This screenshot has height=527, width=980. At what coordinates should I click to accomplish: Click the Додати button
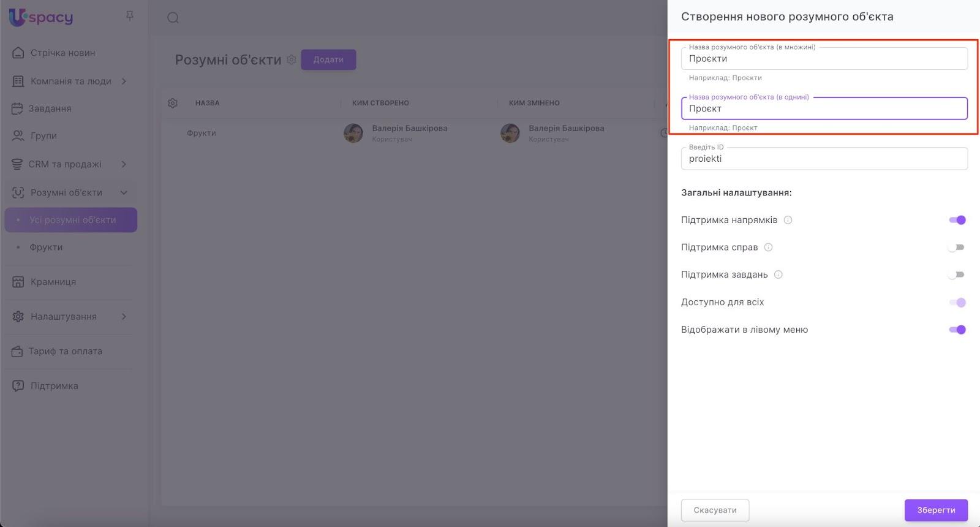click(328, 59)
